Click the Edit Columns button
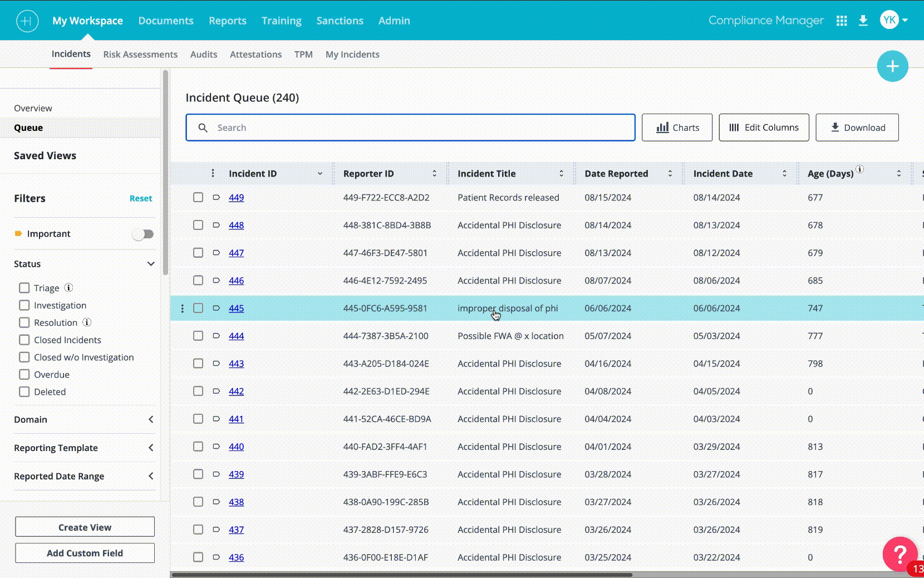This screenshot has width=924, height=578. click(764, 128)
